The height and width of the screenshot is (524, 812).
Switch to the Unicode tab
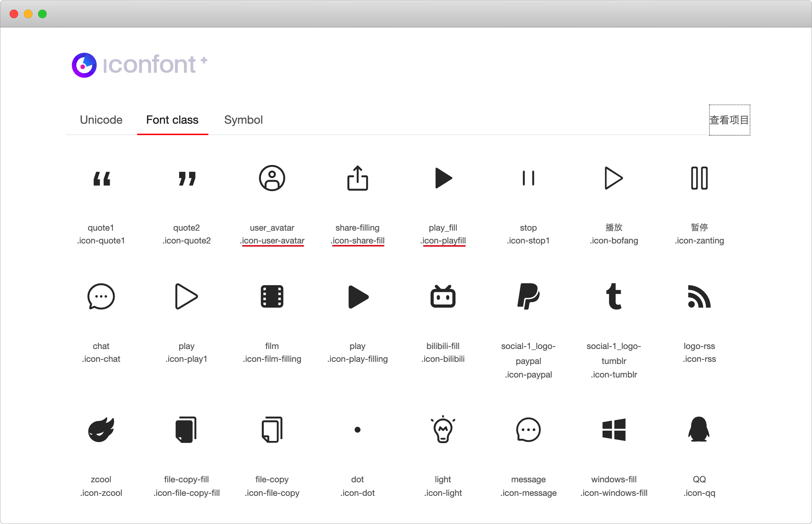101,120
